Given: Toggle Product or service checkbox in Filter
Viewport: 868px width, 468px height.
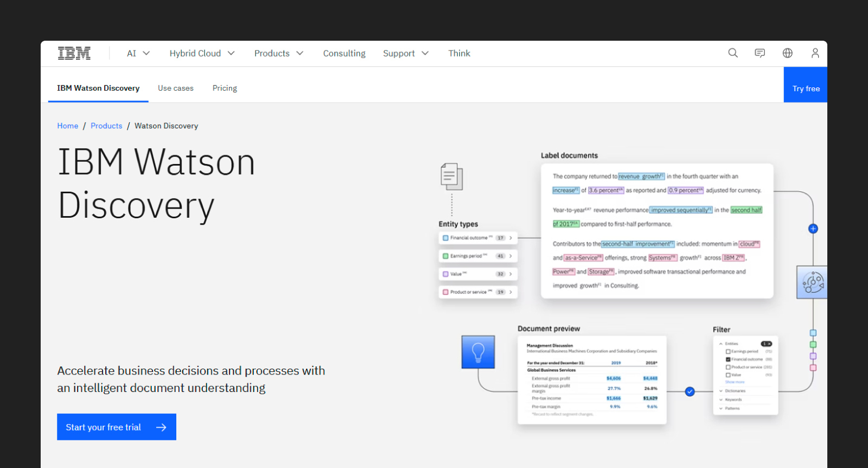Looking at the screenshot, I should pos(728,367).
